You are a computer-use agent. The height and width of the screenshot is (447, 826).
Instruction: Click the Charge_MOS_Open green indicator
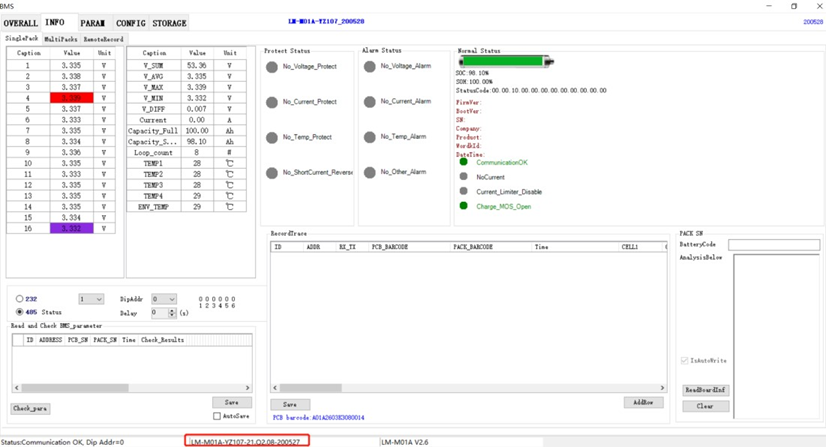coord(463,206)
